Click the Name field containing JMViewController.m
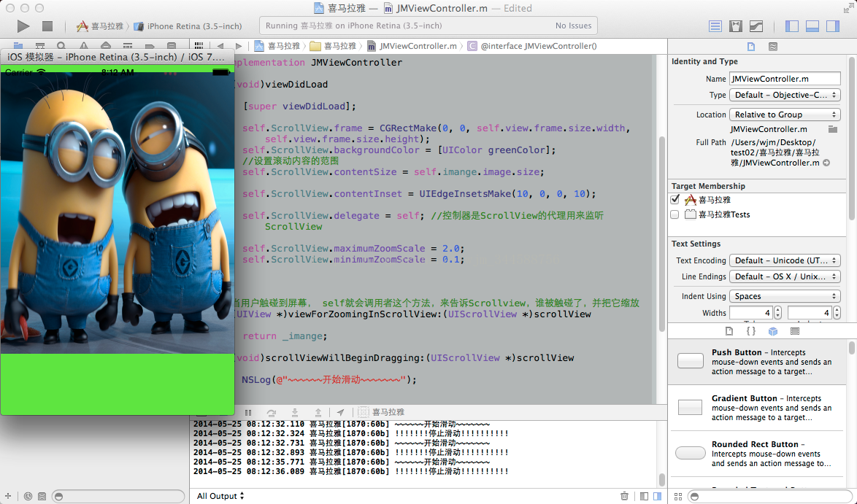Image resolution: width=857 pixels, height=504 pixels. (785, 79)
